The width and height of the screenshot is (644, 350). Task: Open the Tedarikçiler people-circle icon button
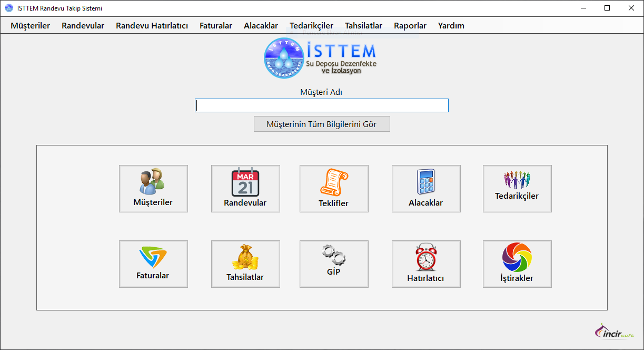517,189
